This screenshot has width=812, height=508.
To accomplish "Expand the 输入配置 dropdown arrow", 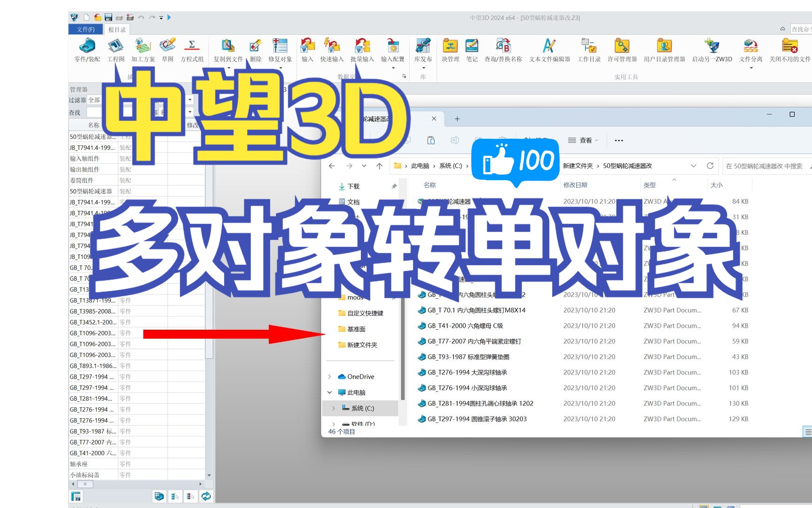I will (x=393, y=68).
